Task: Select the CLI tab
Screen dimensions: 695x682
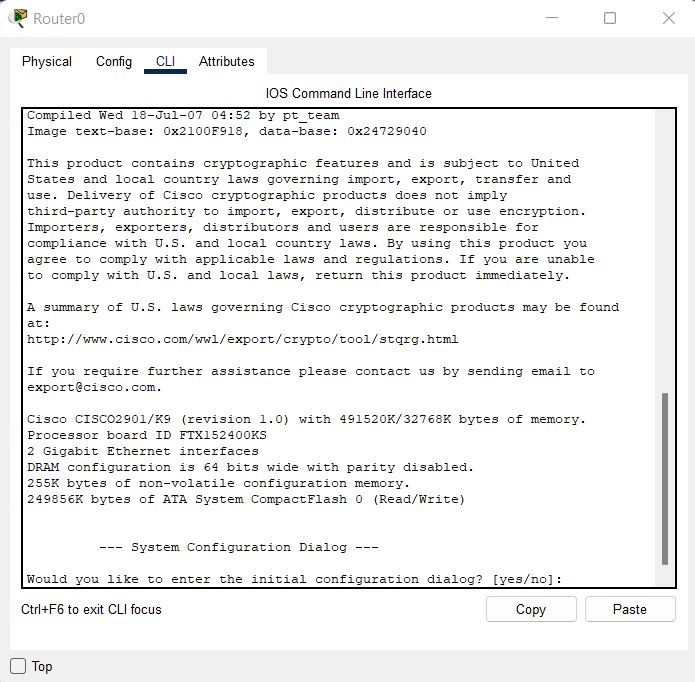Action: pos(165,62)
